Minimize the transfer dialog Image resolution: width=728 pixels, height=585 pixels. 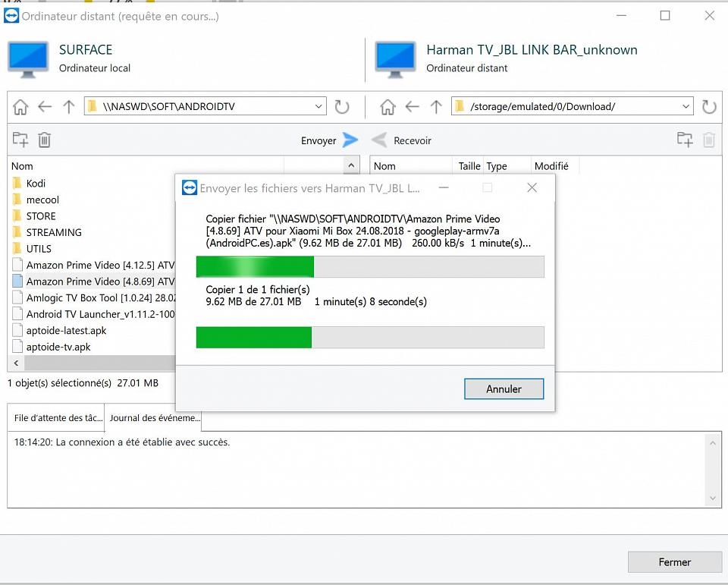pos(444,187)
